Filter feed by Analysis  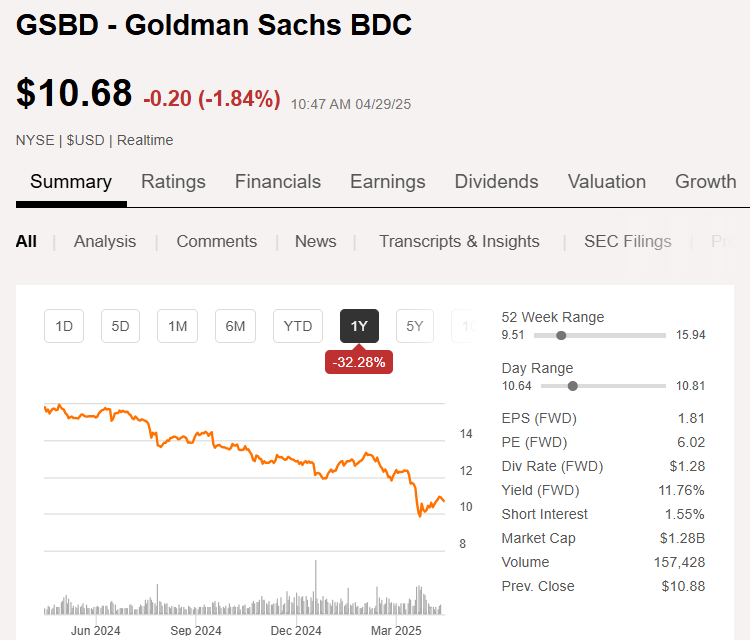pyautogui.click(x=105, y=242)
